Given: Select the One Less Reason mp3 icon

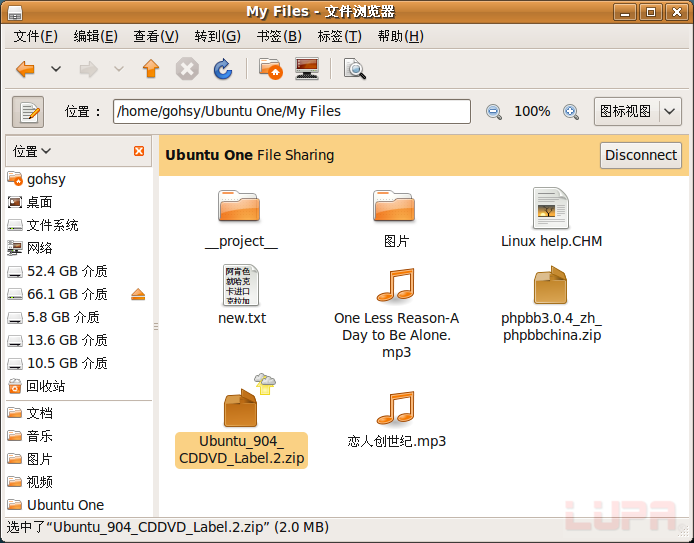Looking at the screenshot, I should coord(396,285).
